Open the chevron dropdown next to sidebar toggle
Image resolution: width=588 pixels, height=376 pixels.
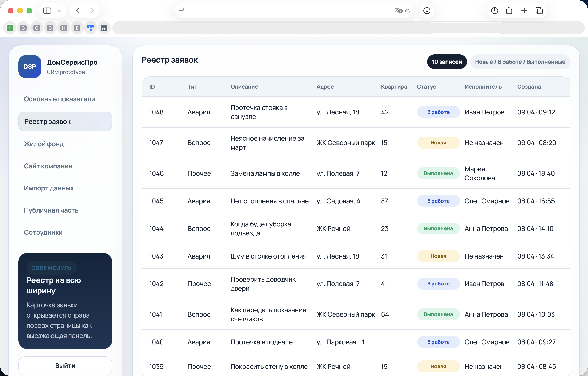point(59,10)
